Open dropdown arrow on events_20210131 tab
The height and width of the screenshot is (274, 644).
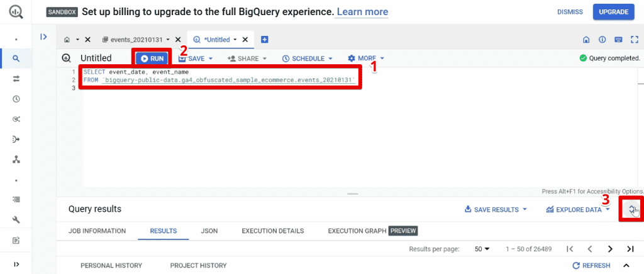coord(168,40)
